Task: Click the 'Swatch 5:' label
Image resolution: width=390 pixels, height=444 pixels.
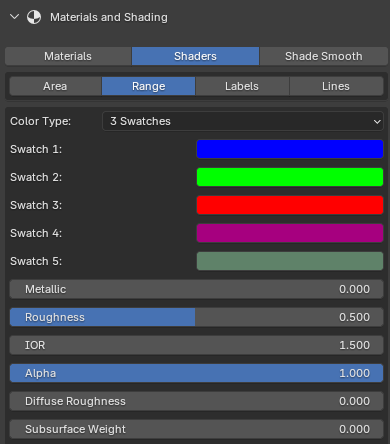Action: coord(36,261)
